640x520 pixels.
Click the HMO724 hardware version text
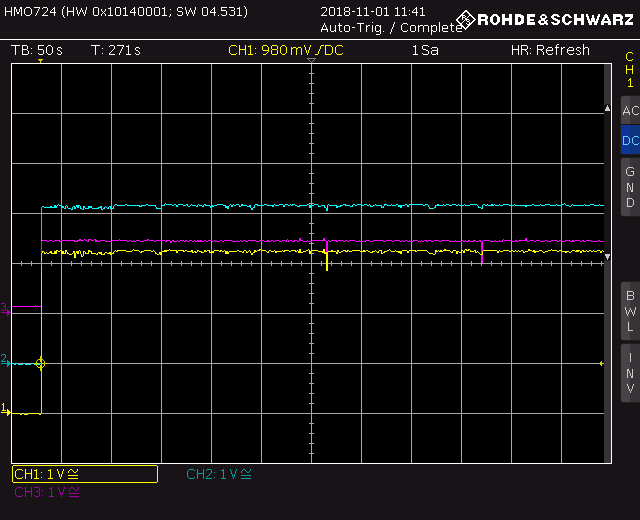pyautogui.click(x=126, y=11)
